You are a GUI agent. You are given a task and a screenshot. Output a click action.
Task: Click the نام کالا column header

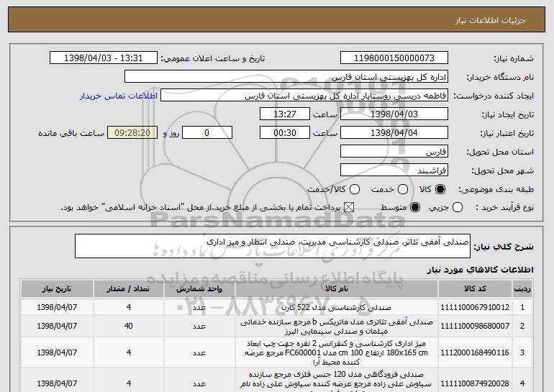[x=337, y=289]
